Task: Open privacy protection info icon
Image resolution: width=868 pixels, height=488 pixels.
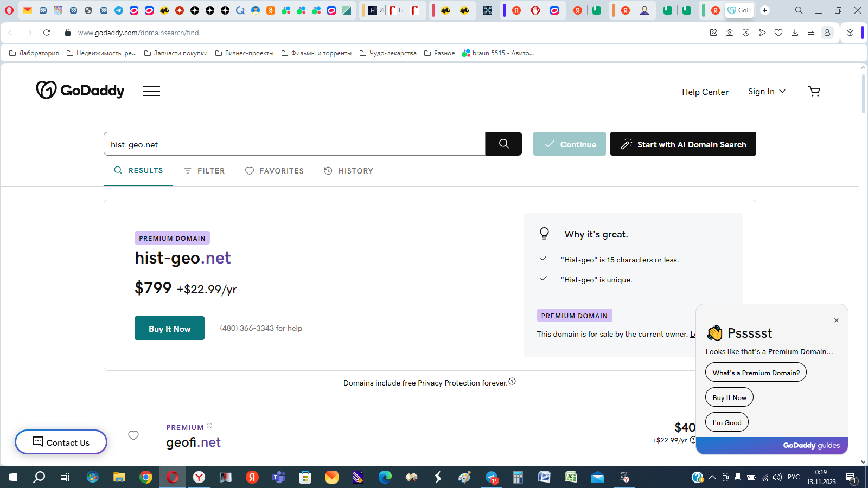Action: [512, 382]
